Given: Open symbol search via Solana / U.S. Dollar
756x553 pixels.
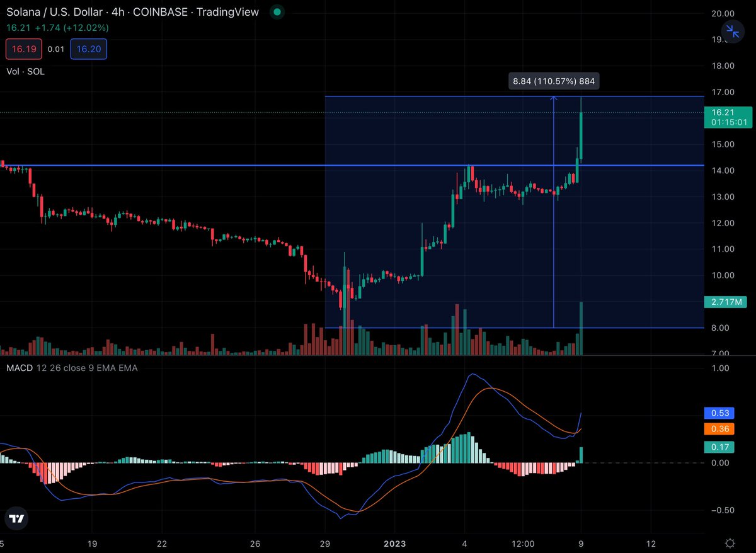Looking at the screenshot, I should pyautogui.click(x=57, y=12).
